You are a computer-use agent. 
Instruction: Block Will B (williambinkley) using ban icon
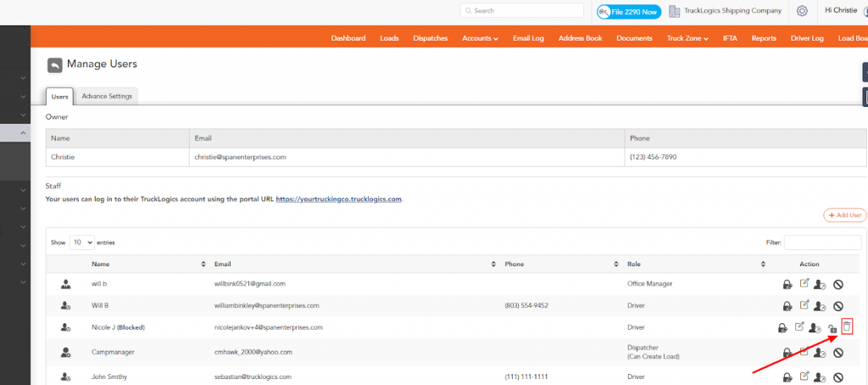tap(838, 306)
